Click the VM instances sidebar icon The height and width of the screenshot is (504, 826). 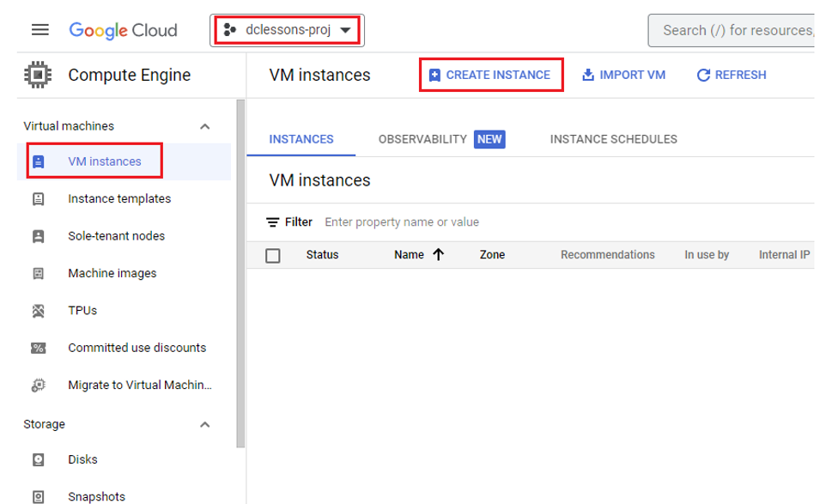pos(39,161)
